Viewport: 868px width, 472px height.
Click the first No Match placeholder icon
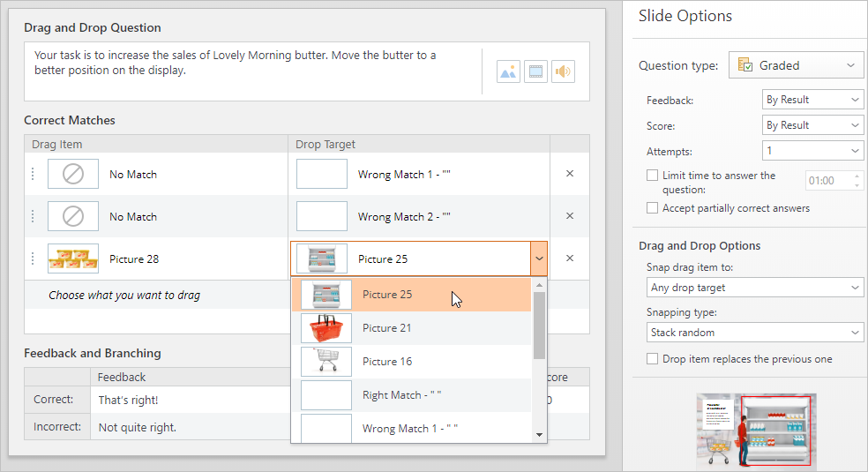(x=73, y=175)
